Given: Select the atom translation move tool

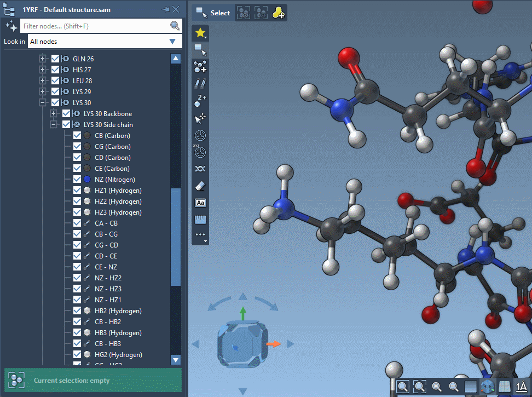Looking at the screenshot, I should (x=200, y=118).
